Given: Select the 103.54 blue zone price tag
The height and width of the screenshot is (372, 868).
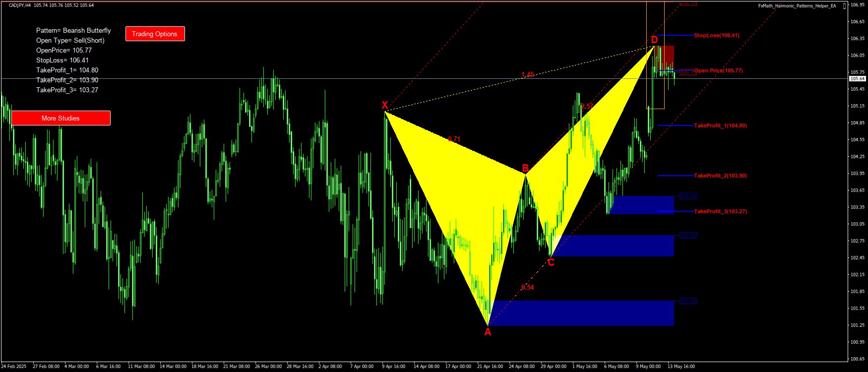Looking at the screenshot, I should pyautogui.click(x=688, y=197).
